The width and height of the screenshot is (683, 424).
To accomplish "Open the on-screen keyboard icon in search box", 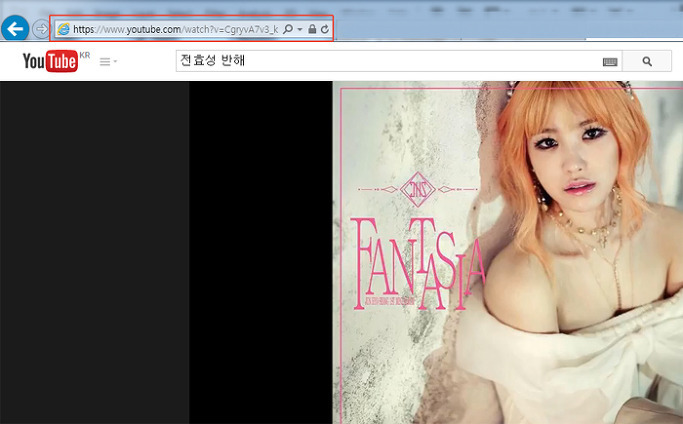I will click(x=610, y=62).
